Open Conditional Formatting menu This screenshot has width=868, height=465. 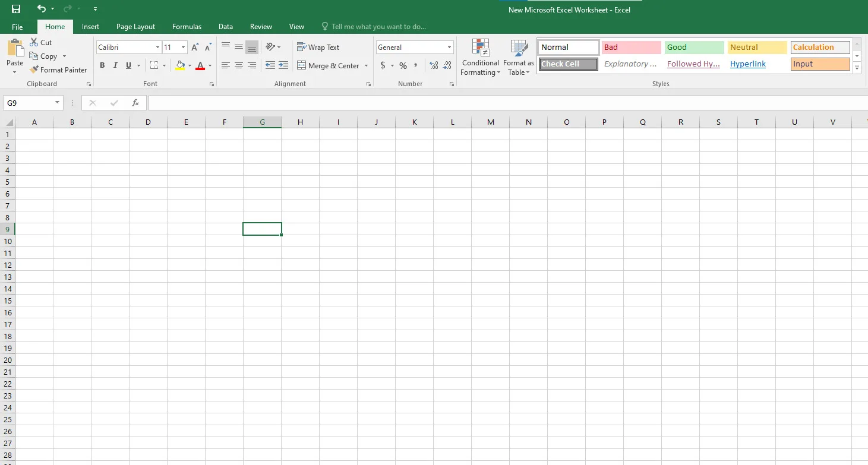coord(481,58)
